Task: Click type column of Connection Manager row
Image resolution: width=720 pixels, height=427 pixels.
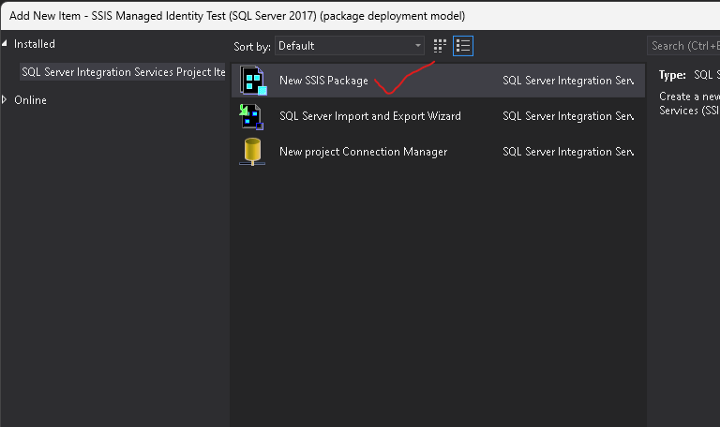Action: click(x=567, y=152)
